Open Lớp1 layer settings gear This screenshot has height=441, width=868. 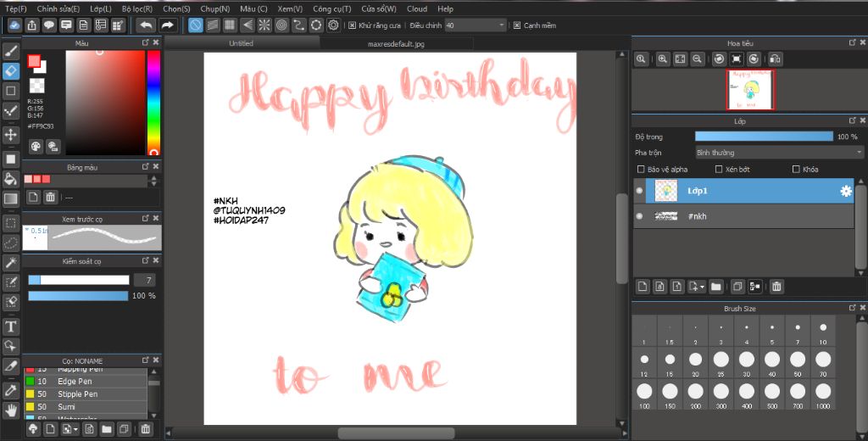[x=846, y=191]
